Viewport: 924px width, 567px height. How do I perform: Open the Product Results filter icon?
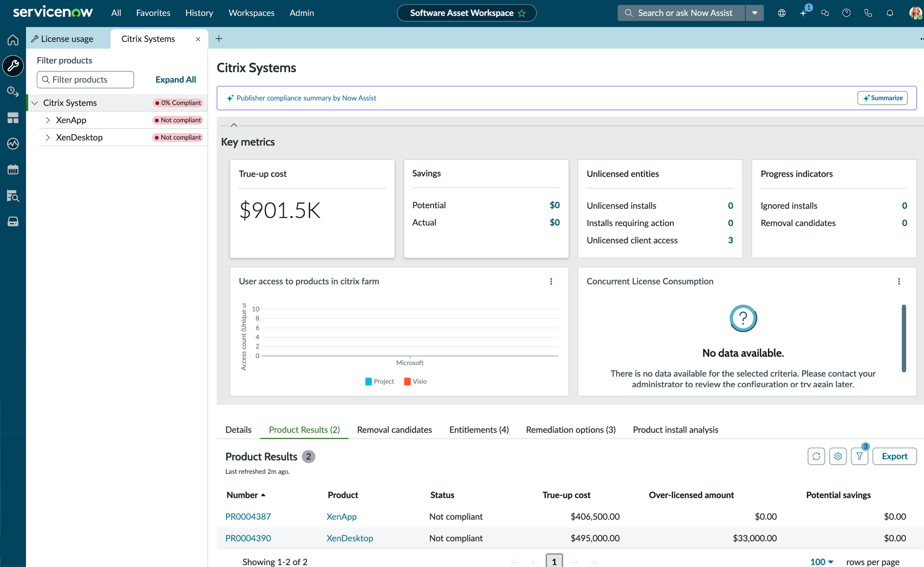pyautogui.click(x=859, y=457)
